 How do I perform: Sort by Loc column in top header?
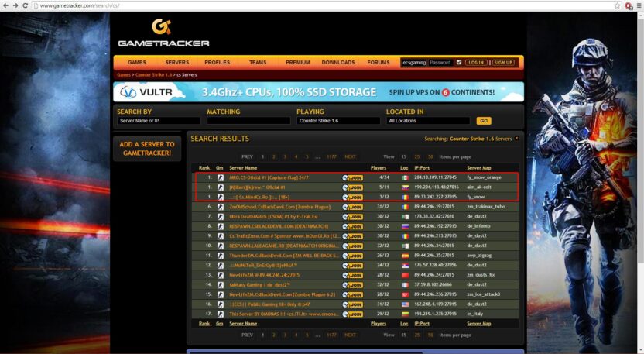(404, 168)
